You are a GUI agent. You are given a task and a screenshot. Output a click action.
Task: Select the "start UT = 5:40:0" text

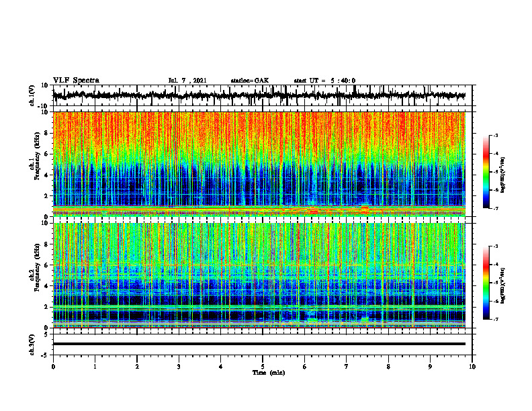(324, 81)
